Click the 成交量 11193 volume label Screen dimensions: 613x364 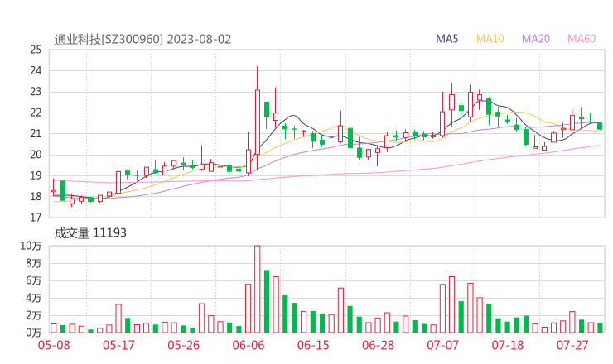tap(90, 233)
